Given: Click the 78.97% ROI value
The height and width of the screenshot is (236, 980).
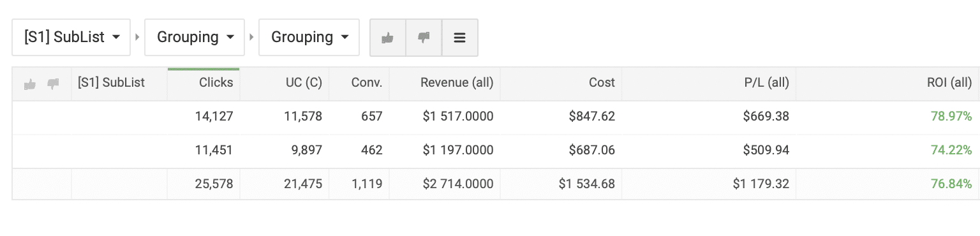Looking at the screenshot, I should tap(951, 117).
